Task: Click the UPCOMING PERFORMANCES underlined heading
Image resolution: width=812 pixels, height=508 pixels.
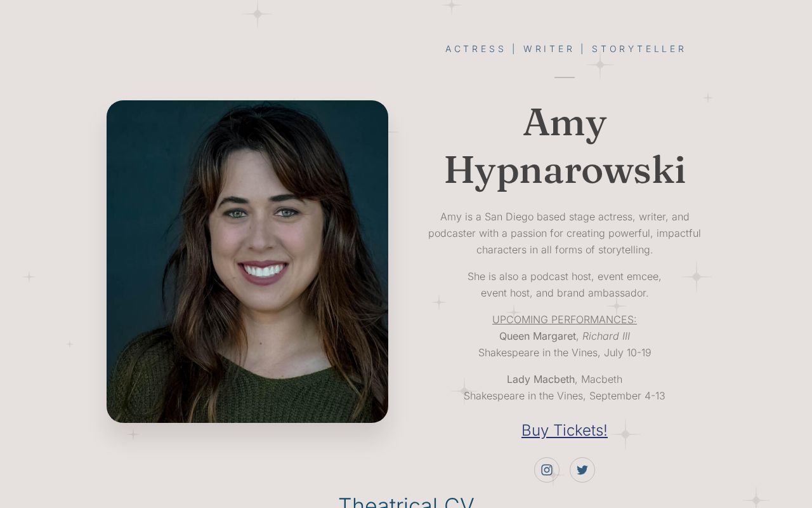Action: click(x=564, y=319)
